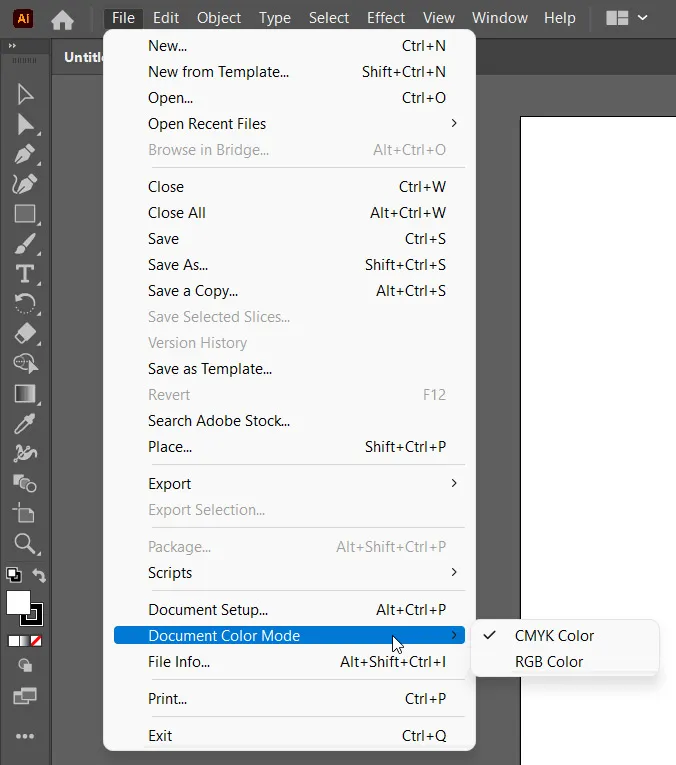Open the Edit menu

click(166, 18)
